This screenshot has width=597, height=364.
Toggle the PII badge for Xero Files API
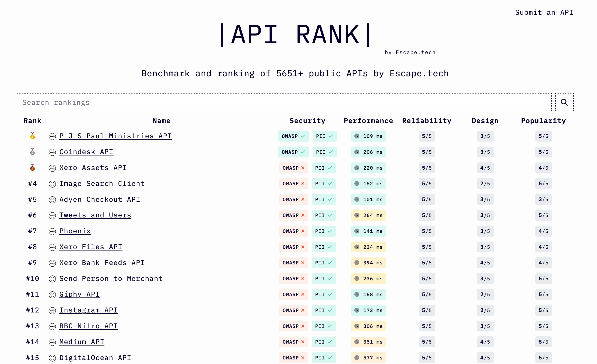[324, 247]
